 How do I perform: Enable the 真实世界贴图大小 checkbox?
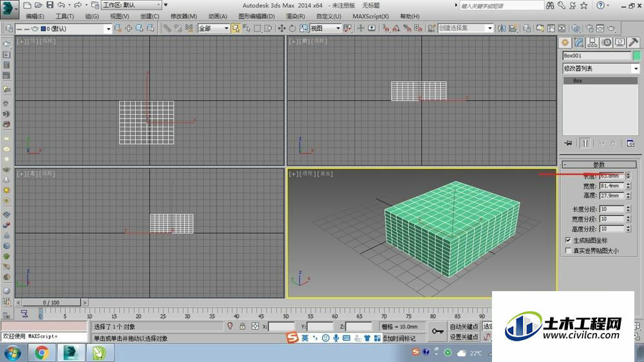point(568,251)
